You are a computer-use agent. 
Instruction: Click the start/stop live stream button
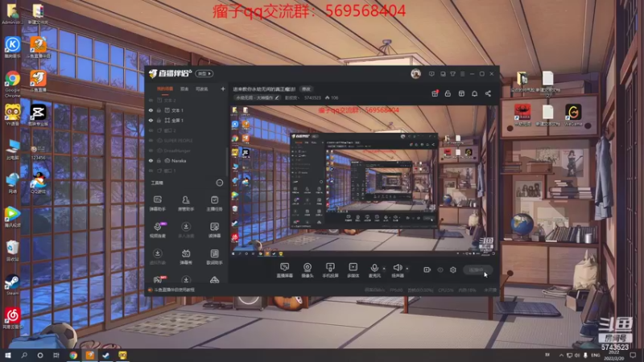[x=478, y=270]
